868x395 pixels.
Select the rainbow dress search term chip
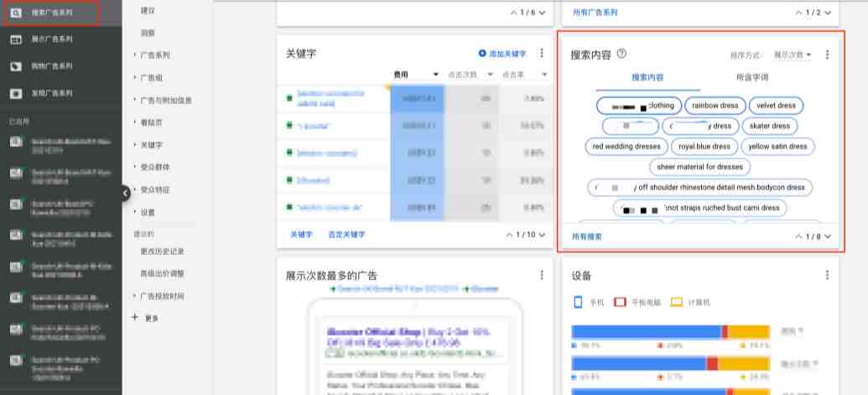715,106
